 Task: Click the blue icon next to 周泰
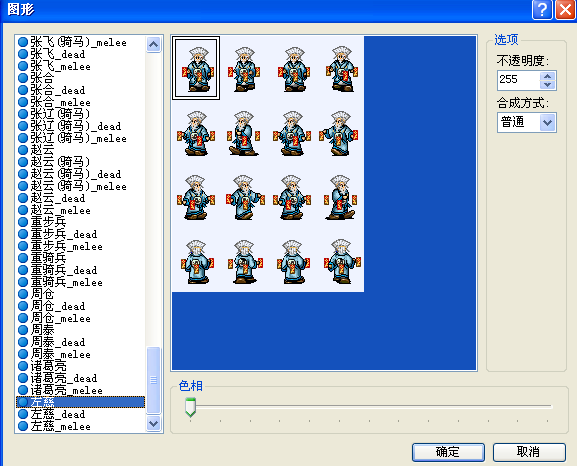pos(23,330)
